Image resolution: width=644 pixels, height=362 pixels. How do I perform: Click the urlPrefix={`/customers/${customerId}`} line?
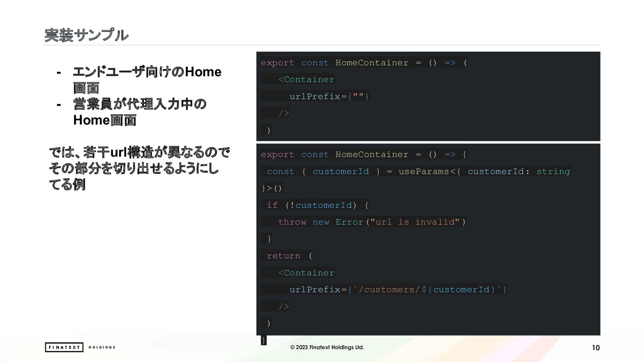tap(398, 290)
